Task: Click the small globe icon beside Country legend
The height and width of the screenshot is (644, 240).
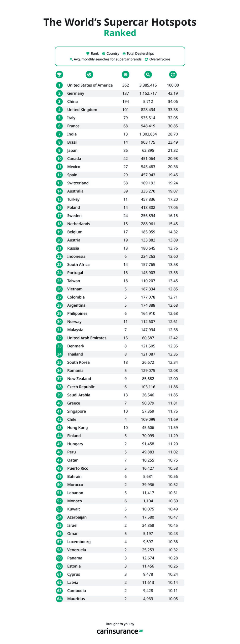Action: point(104,54)
